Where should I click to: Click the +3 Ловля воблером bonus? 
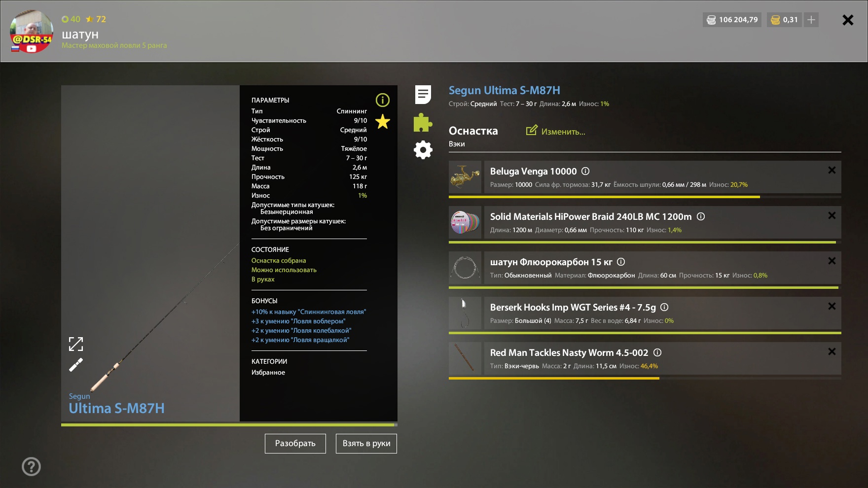pos(298,321)
